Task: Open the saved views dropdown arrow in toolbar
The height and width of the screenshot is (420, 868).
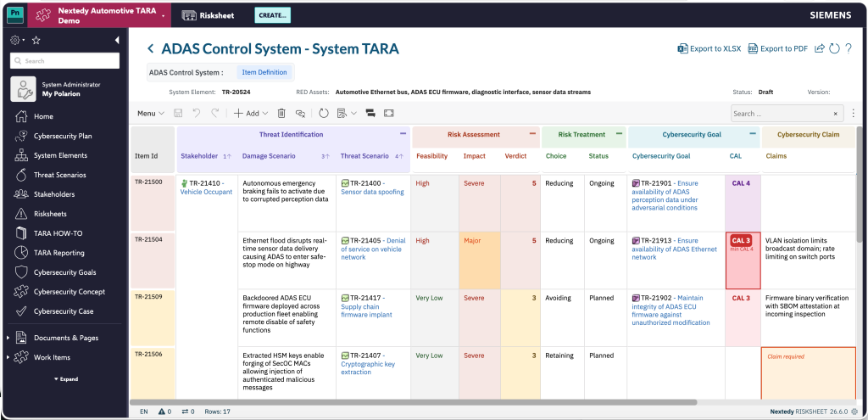Action: coord(353,114)
